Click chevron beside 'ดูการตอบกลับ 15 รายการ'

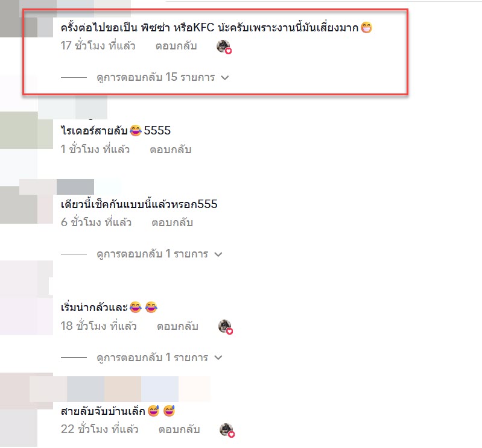coord(224,78)
